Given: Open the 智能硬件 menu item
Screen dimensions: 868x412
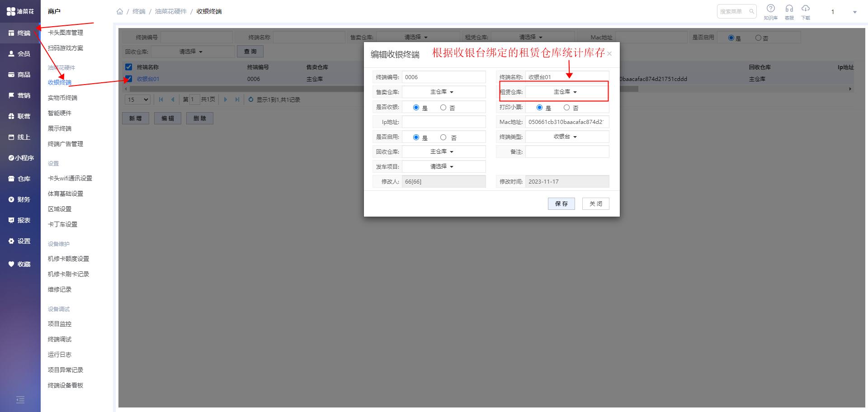Looking at the screenshot, I should (60, 113).
